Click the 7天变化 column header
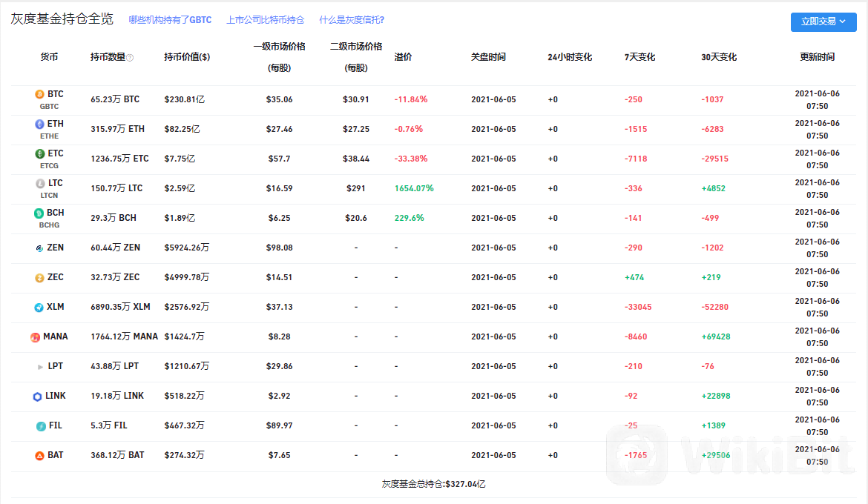Screen dimensions: 868x504 point(640,57)
